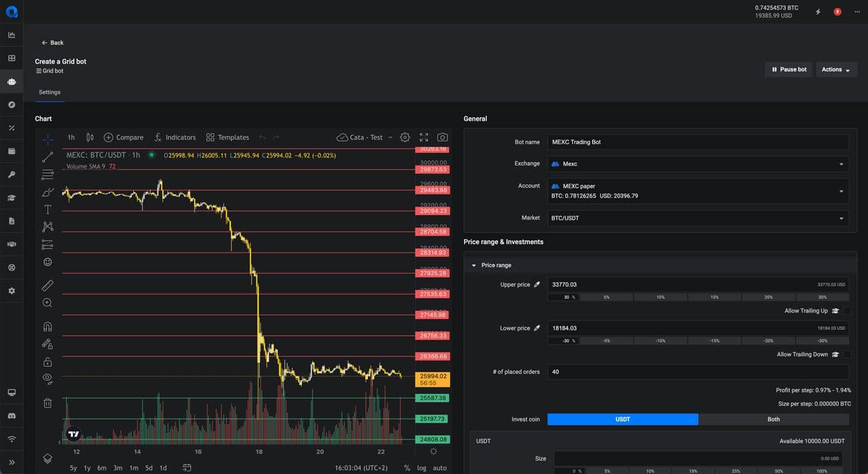Set upper price to 10% preset
Viewport: 868px width, 474px height.
click(660, 297)
